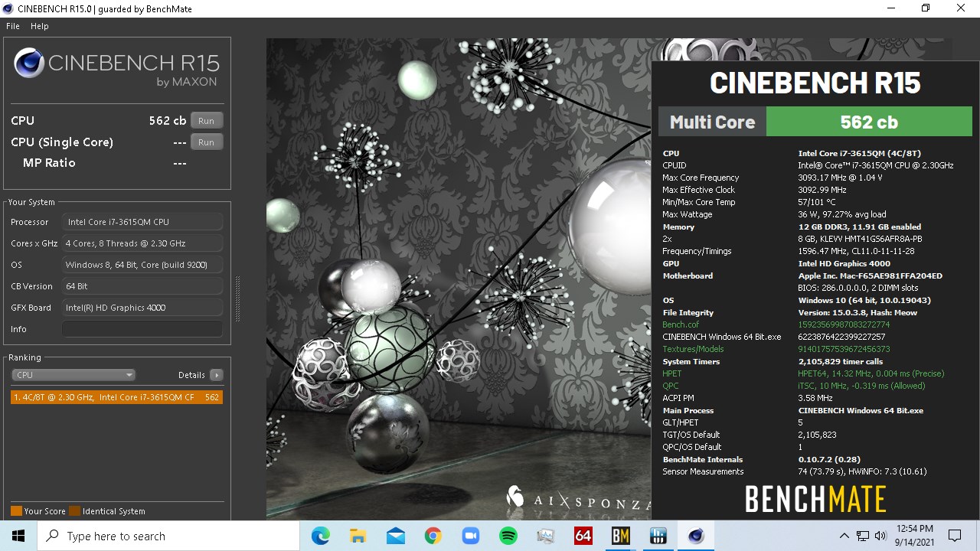The image size is (980, 551).
Task: Click the Cinebench R15 logo sphere
Action: (x=28, y=64)
